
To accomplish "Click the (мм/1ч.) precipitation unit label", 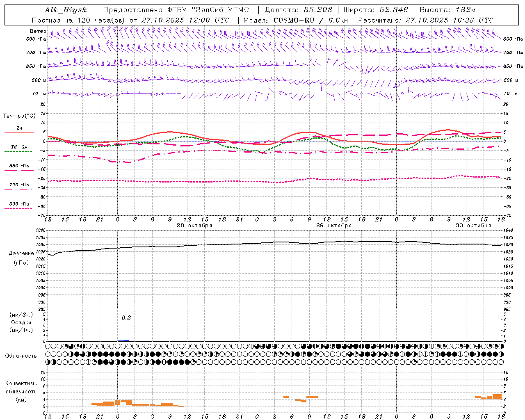I will [21, 330].
